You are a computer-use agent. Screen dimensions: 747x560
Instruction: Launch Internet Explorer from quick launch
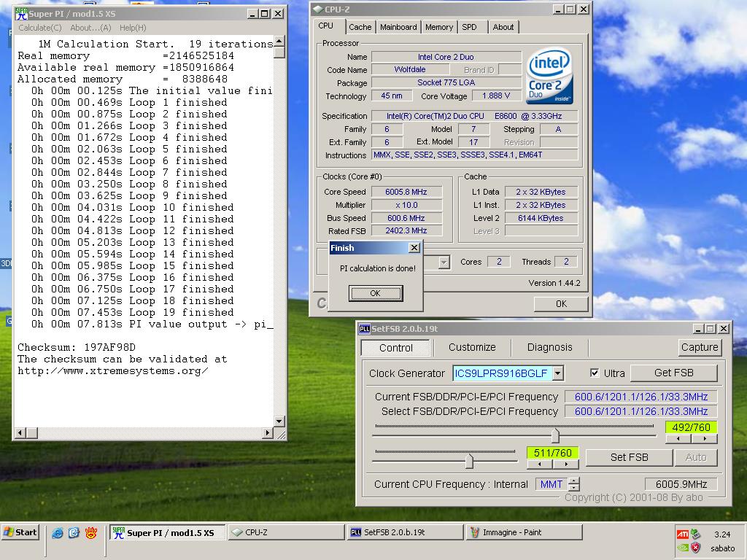click(57, 532)
